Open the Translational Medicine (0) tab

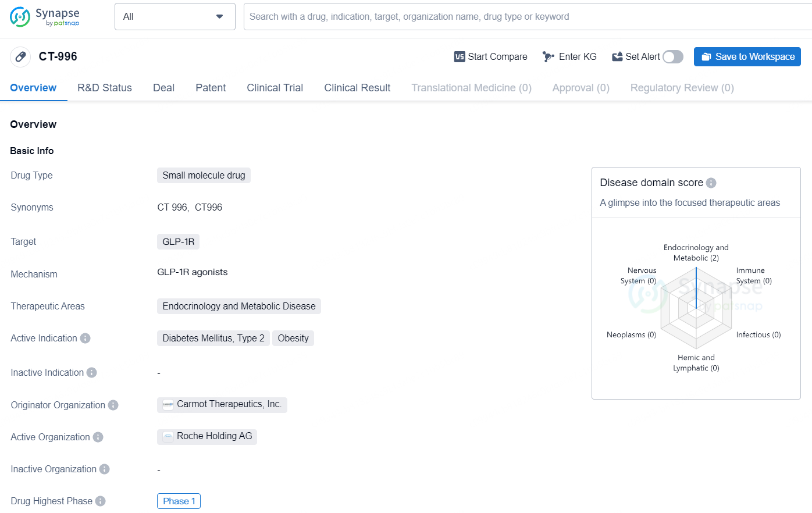472,88
